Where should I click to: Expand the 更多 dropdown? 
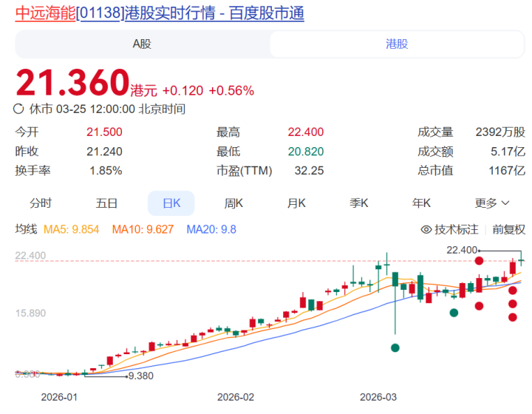pos(492,203)
